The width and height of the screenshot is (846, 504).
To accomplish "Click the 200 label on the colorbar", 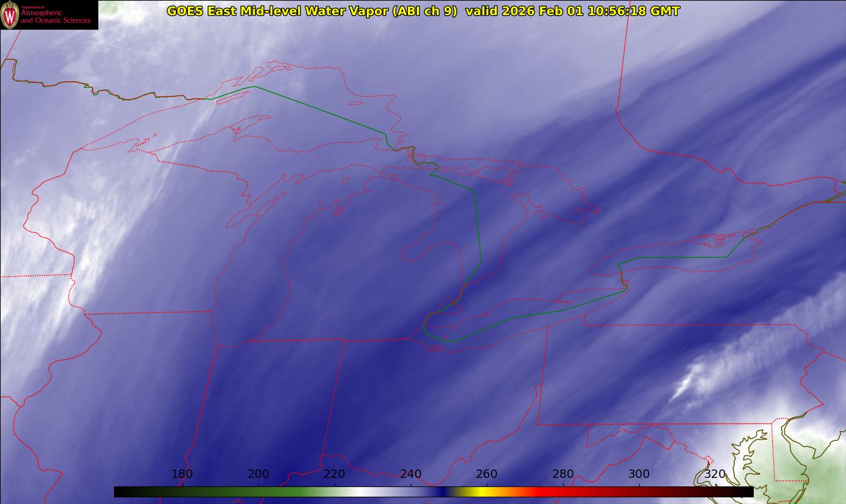I will click(x=259, y=474).
